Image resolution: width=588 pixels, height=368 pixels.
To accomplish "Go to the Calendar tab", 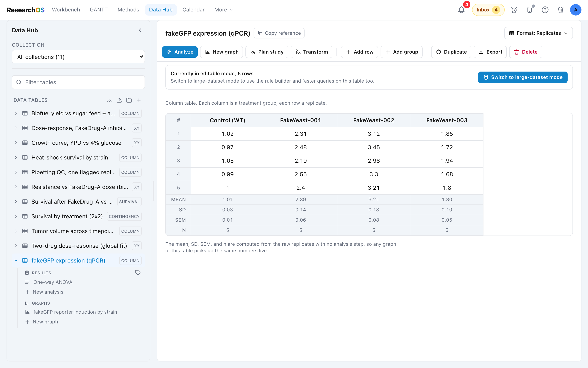I will tap(193, 10).
